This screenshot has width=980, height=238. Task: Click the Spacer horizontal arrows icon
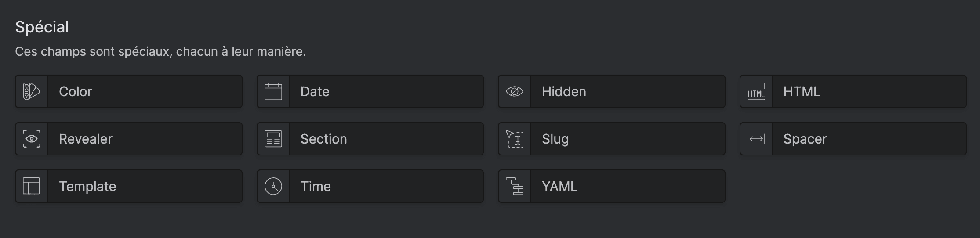point(756,139)
